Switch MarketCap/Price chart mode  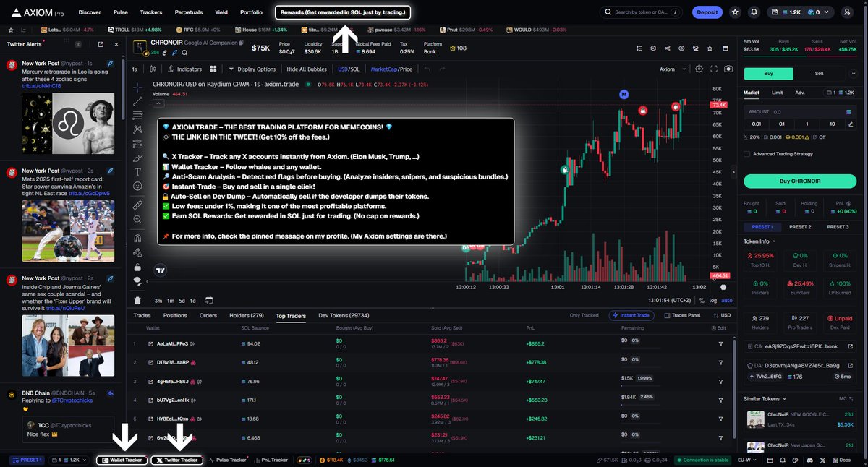click(x=391, y=69)
